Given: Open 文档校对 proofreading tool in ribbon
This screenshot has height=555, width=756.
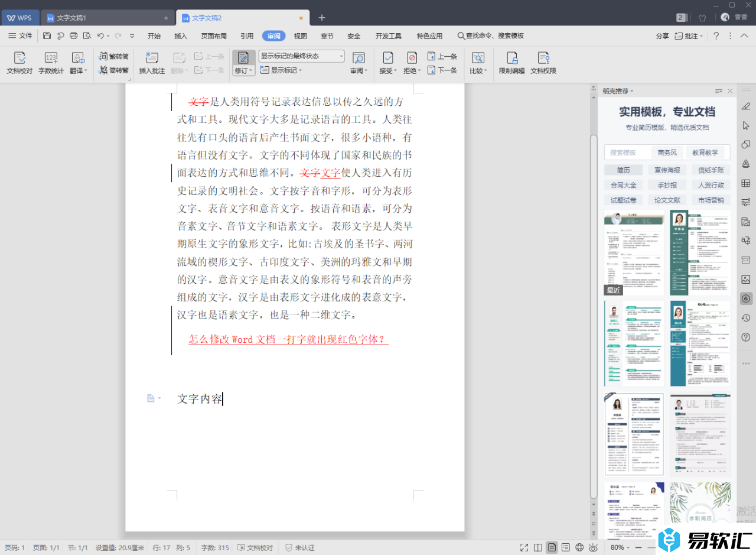Looking at the screenshot, I should point(19,63).
